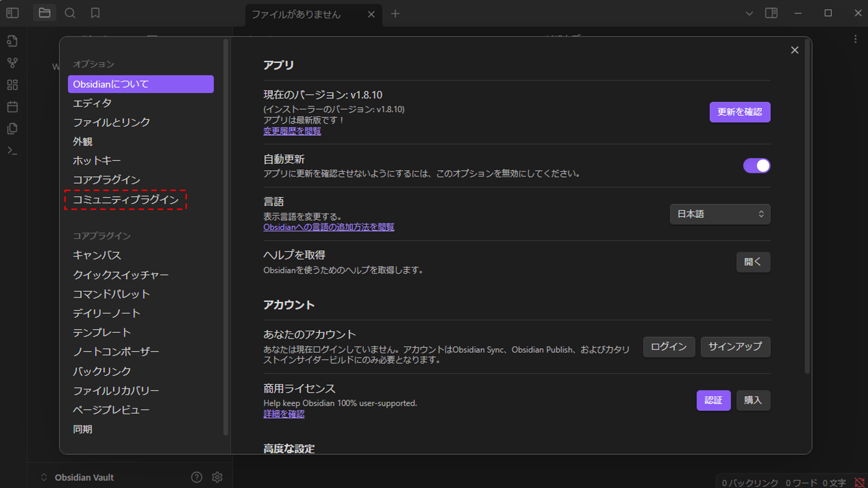Image resolution: width=868 pixels, height=488 pixels.
Task: Open quick switcher ribbon icon
Action: tap(13, 41)
